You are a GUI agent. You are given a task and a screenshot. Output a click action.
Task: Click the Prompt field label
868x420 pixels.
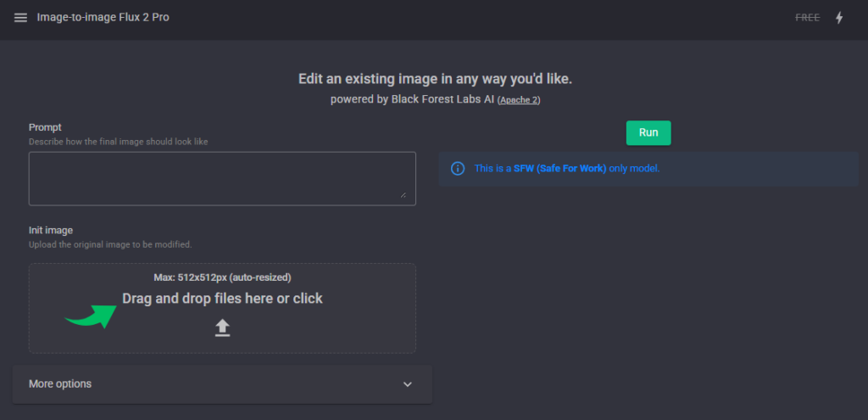45,127
